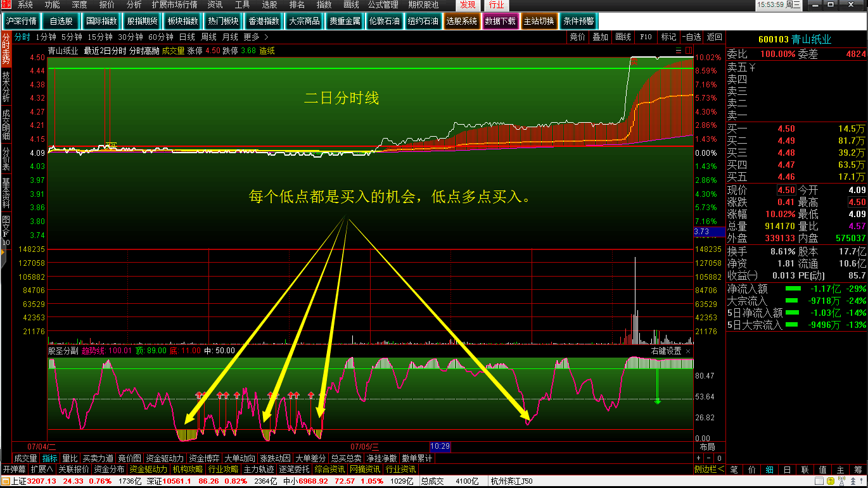Toggle the 叠加 overlay button
Viewport: 868px width, 488px height.
[600, 37]
